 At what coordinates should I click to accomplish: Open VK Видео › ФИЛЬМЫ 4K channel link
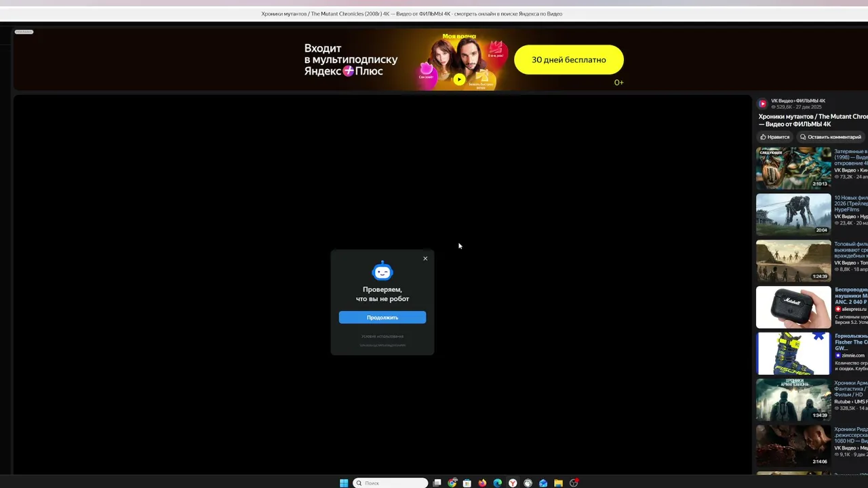click(798, 101)
